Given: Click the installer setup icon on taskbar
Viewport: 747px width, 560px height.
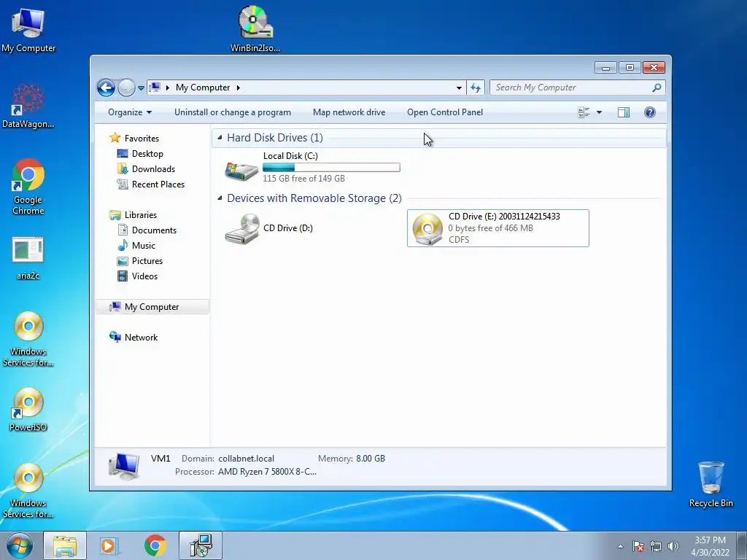Looking at the screenshot, I should pos(201,545).
